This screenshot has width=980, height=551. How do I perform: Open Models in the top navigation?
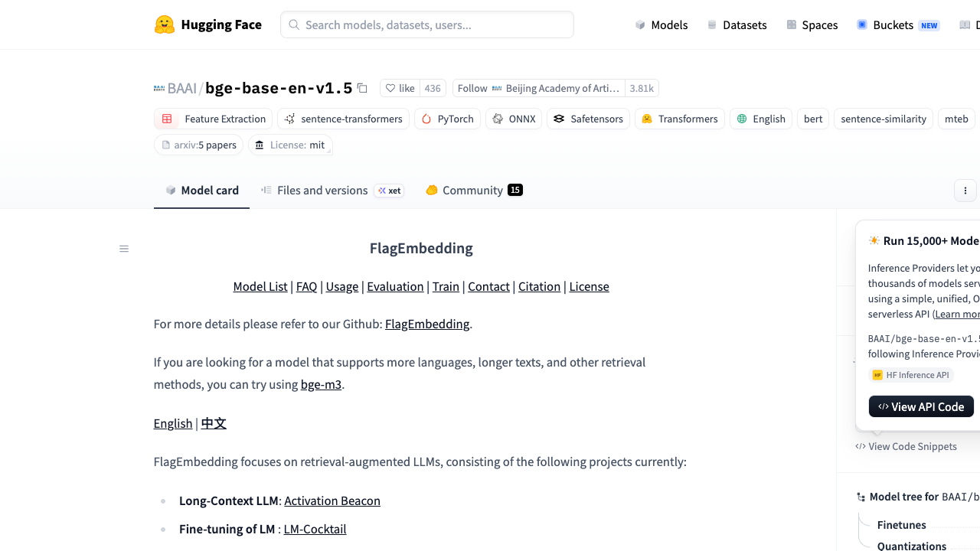(661, 24)
